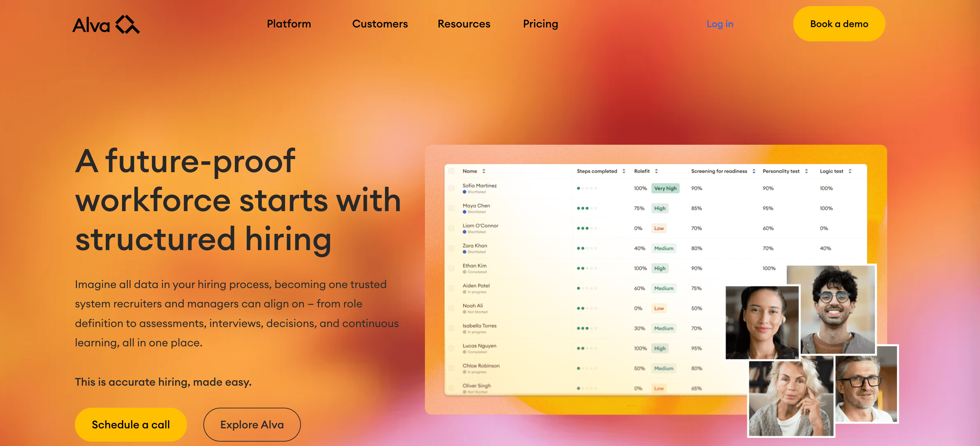This screenshot has height=446, width=980.
Task: Click the Log in link
Action: coord(720,24)
